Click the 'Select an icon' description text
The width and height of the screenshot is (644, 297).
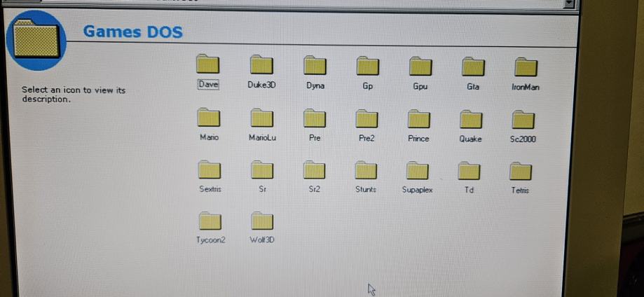point(74,95)
